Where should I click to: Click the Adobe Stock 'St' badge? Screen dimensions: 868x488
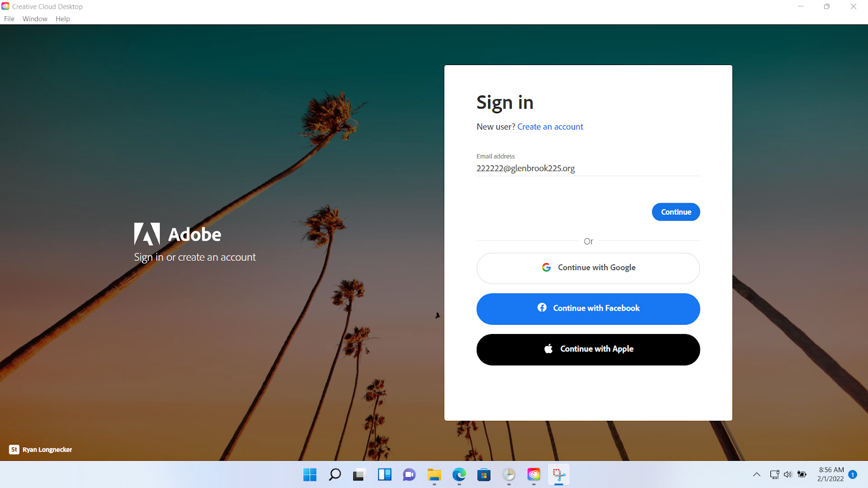(x=14, y=450)
